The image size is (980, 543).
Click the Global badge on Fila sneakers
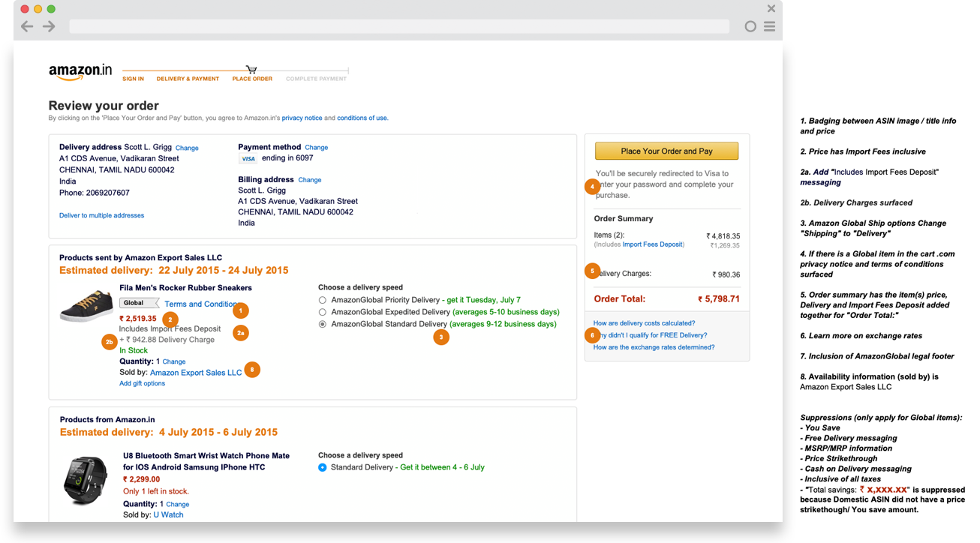[x=139, y=303]
